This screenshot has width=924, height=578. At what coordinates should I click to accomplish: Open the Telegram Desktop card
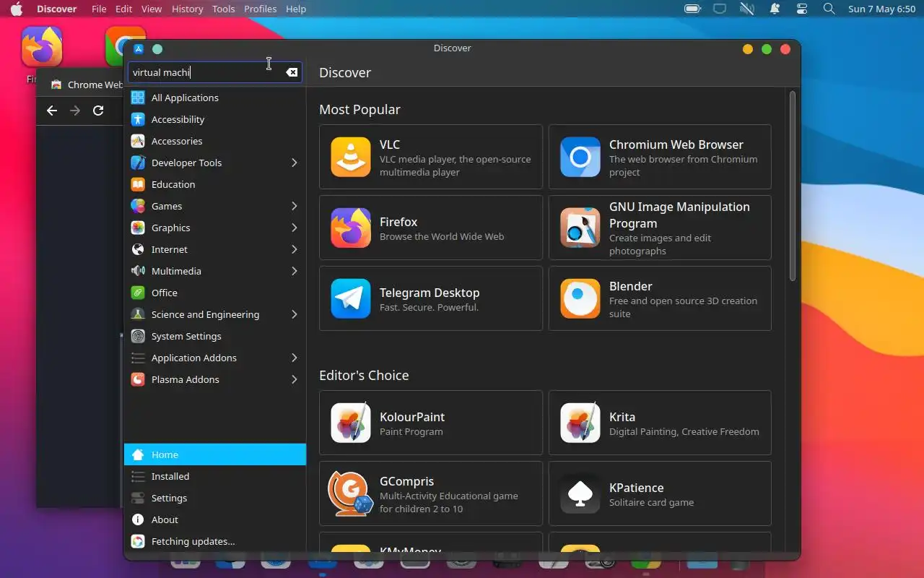[431, 298]
